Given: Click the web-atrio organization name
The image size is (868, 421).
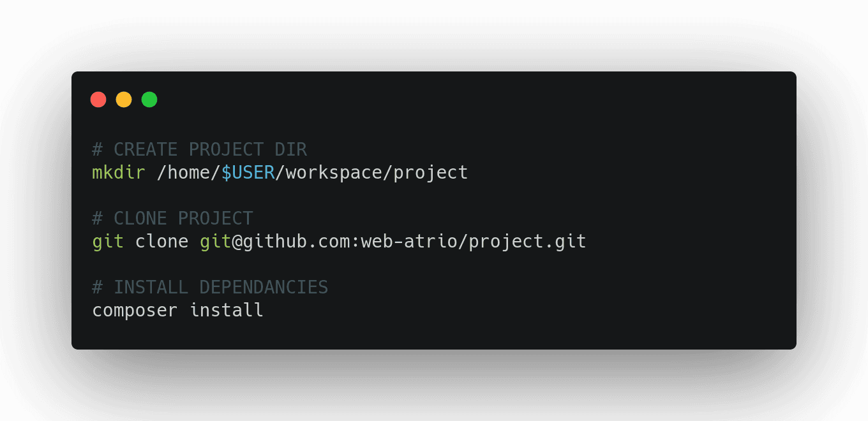Looking at the screenshot, I should click(x=409, y=242).
